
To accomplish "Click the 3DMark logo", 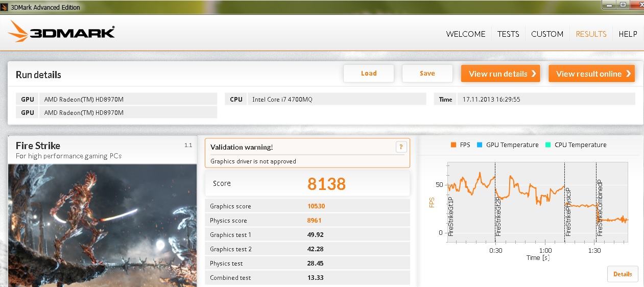I will [61, 32].
